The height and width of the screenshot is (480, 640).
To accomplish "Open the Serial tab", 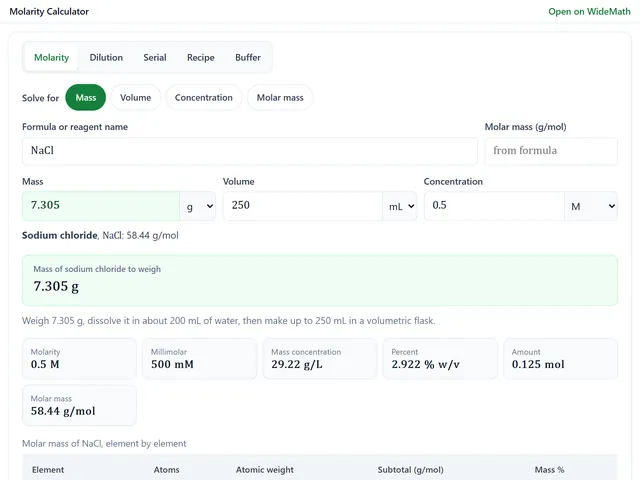I will click(x=155, y=58).
